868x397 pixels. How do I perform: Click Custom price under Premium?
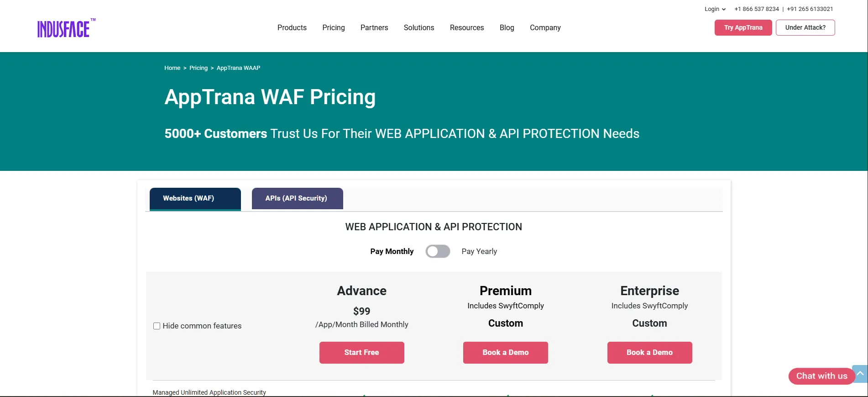point(506,323)
